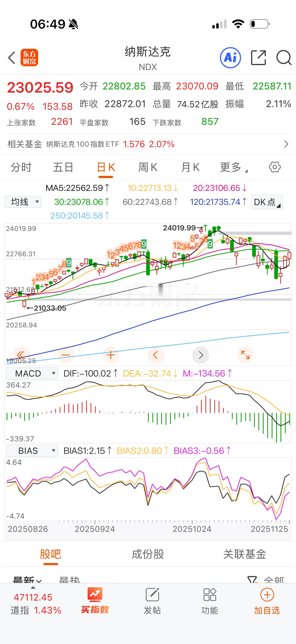This screenshot has width=296, height=644.
Task: Open the search magnifier icon
Action: 284,58
